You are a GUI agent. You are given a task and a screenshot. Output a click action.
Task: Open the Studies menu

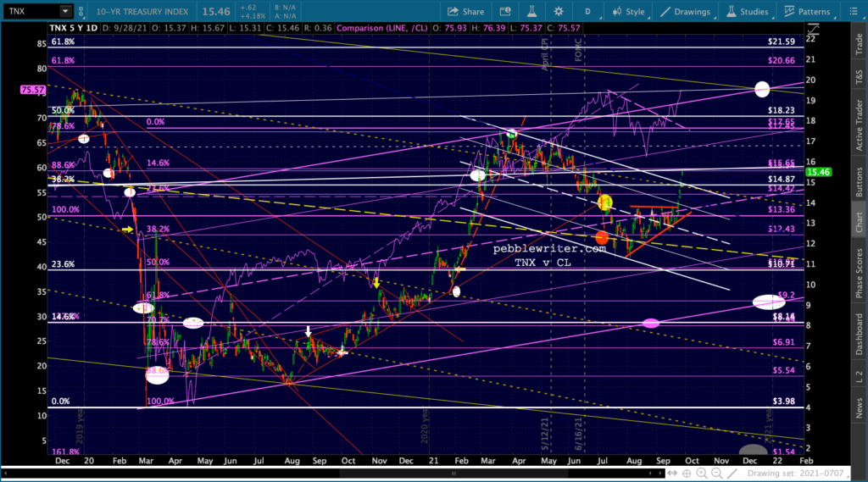click(x=748, y=11)
